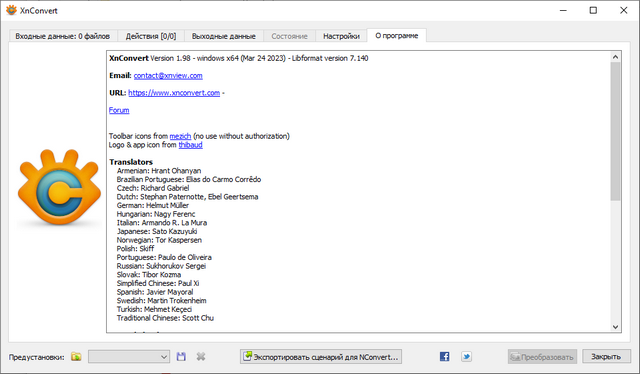
Task: Click the scrollbar down arrow
Action: click(616, 327)
